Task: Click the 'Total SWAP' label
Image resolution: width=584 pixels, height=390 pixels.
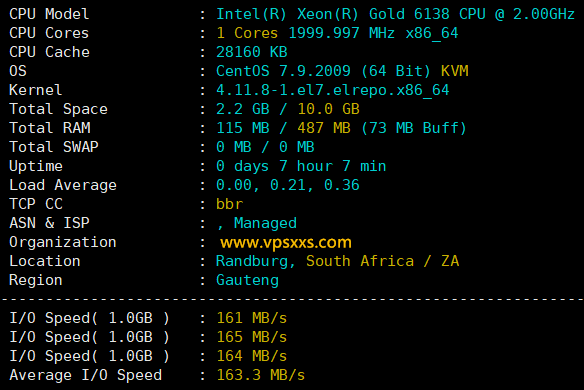Action: [54, 147]
